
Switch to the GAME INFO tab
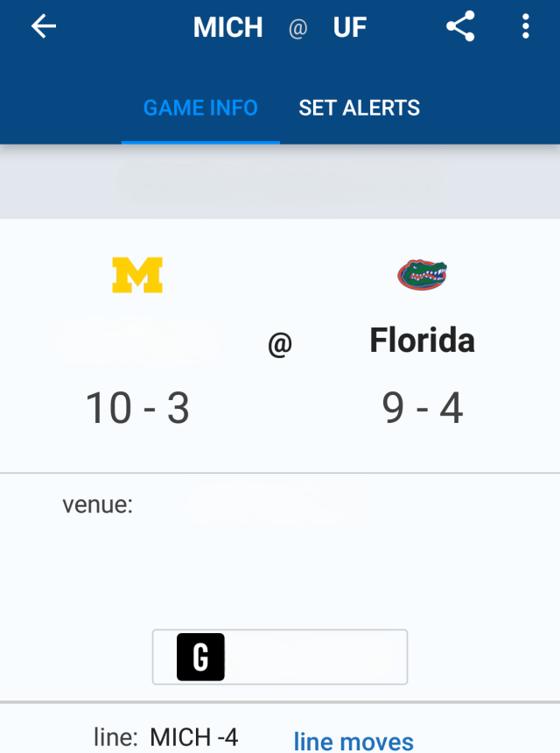200,108
